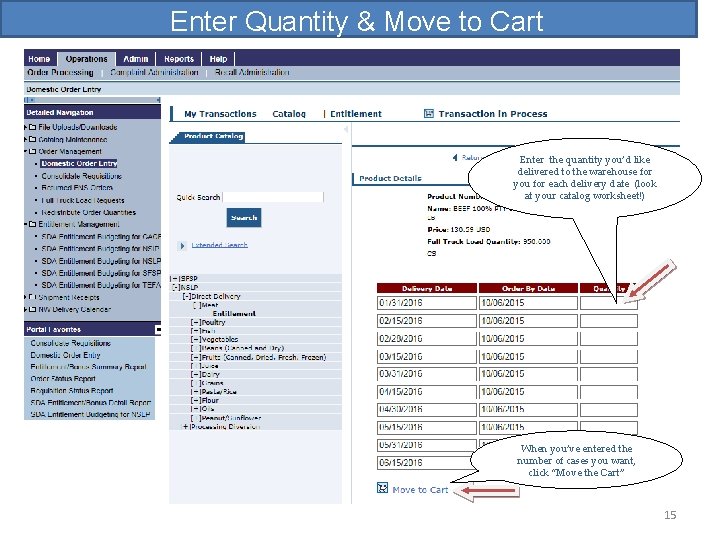Select Complaint Administration submenu
This screenshot has height=540, width=720.
click(x=154, y=73)
